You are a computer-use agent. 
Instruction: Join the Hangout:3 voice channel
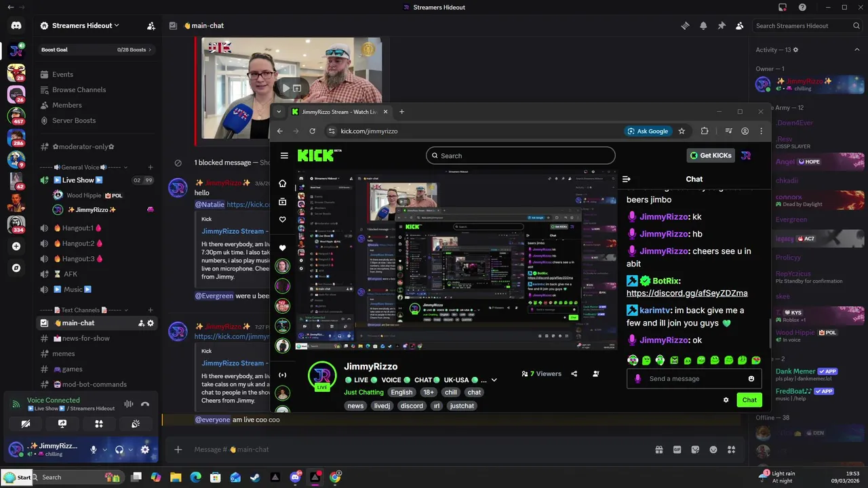point(96,259)
